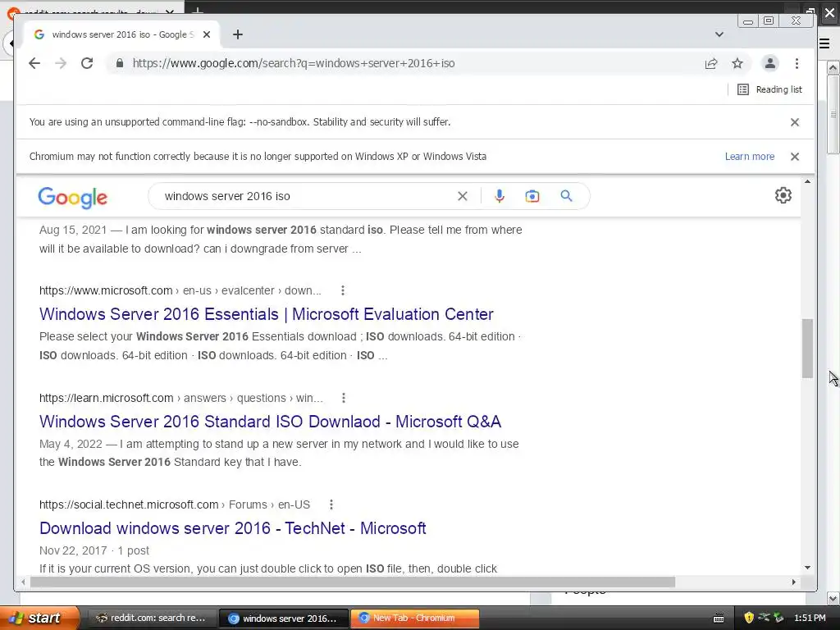The width and height of the screenshot is (840, 630).
Task: Open Google settings gear
Action: click(x=783, y=195)
